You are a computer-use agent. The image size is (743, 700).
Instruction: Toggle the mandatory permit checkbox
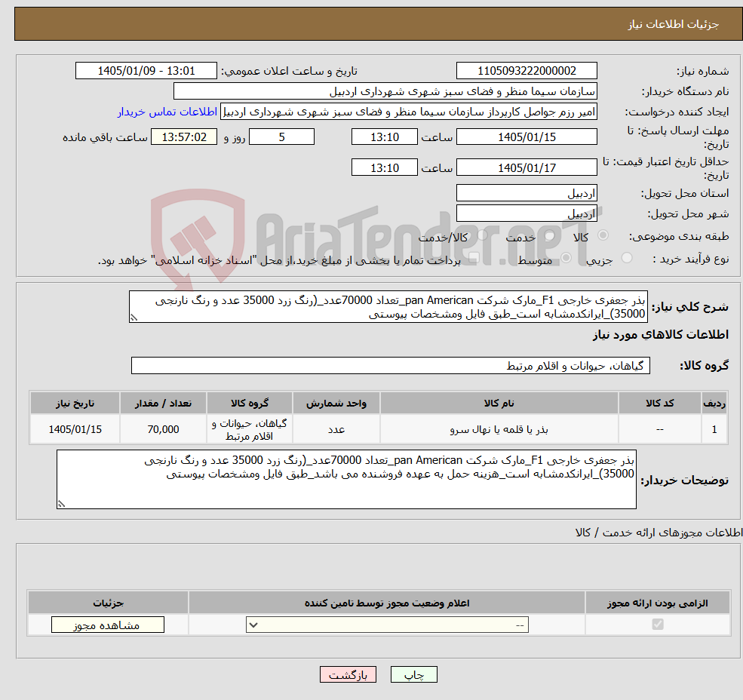[658, 624]
